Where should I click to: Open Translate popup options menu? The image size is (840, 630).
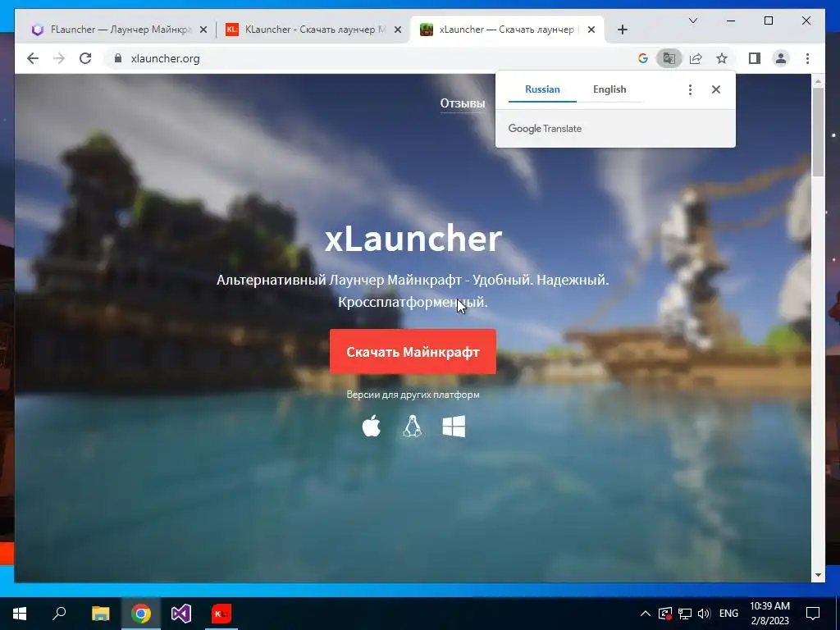690,89
